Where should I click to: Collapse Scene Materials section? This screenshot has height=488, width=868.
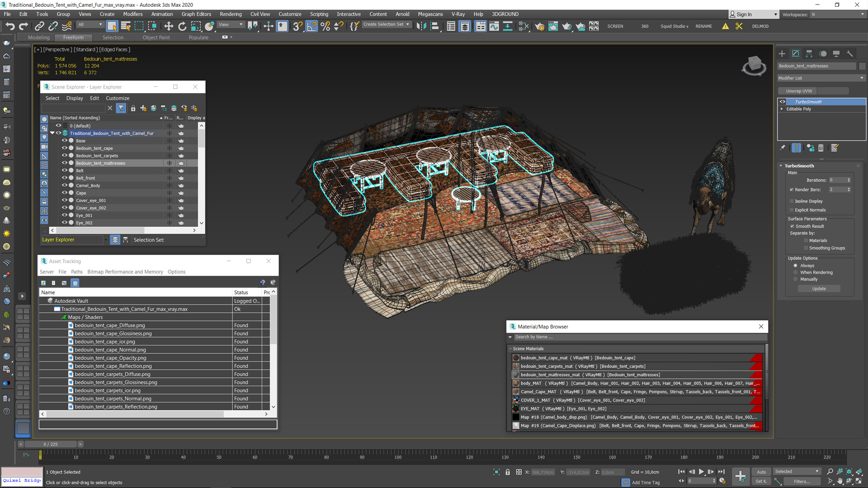510,349
